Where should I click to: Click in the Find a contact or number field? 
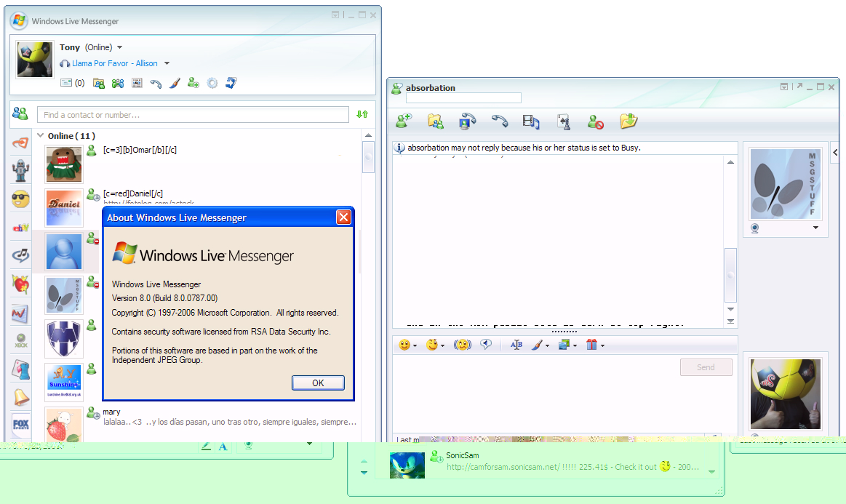tap(193, 114)
